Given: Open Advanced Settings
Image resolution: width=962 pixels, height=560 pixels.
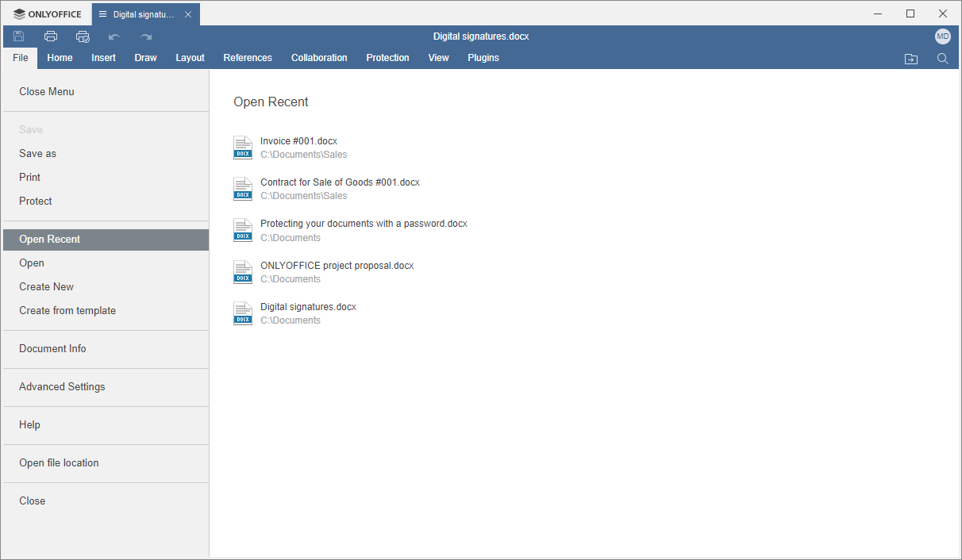Looking at the screenshot, I should [x=62, y=386].
